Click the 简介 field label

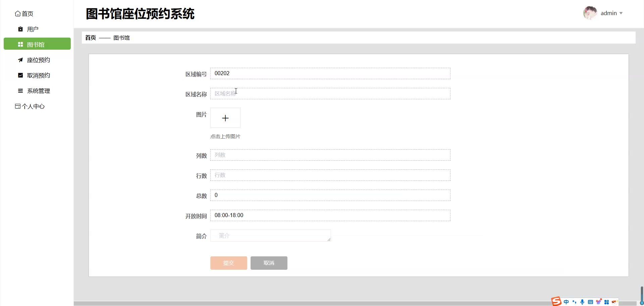202,236
